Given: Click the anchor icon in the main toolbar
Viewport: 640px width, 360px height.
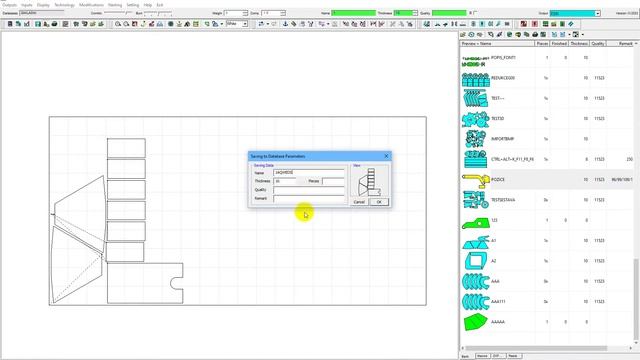Looking at the screenshot, I should [285, 24].
